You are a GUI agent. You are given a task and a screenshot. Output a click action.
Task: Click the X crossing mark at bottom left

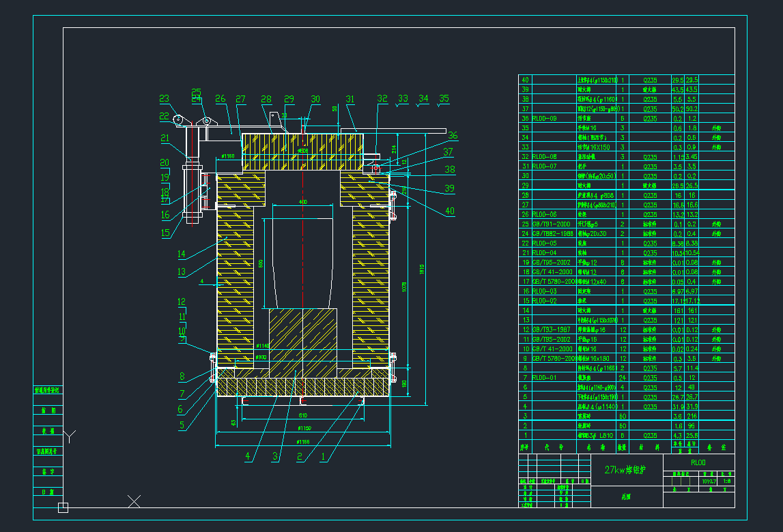[133, 500]
